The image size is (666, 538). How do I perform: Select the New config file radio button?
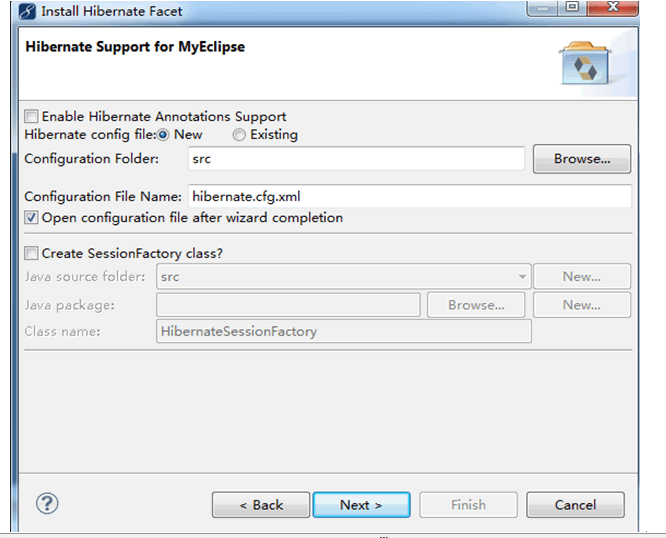point(163,135)
